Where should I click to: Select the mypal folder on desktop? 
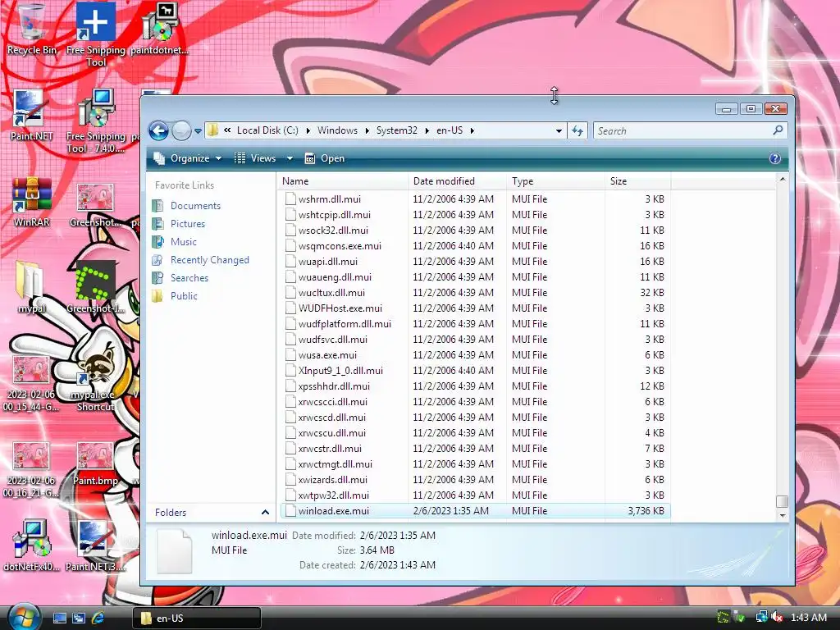click(x=31, y=286)
